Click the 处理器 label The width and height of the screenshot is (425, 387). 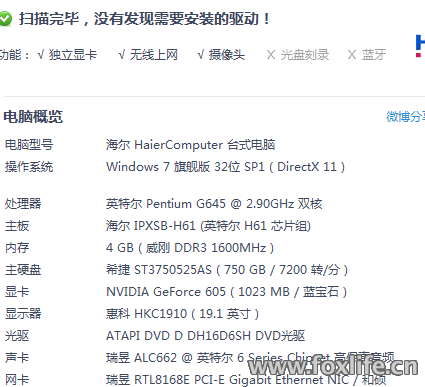pyautogui.click(x=23, y=203)
